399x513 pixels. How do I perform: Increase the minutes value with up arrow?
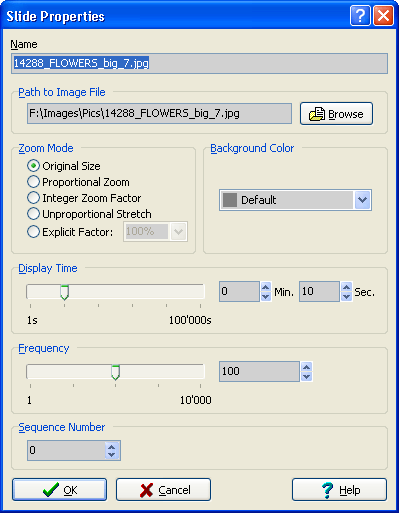point(266,287)
